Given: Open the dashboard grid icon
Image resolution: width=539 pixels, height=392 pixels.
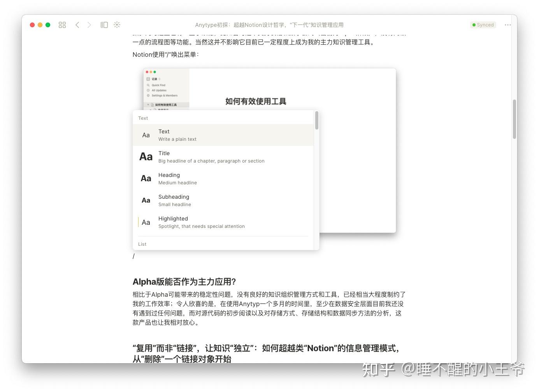Looking at the screenshot, I should click(x=62, y=25).
